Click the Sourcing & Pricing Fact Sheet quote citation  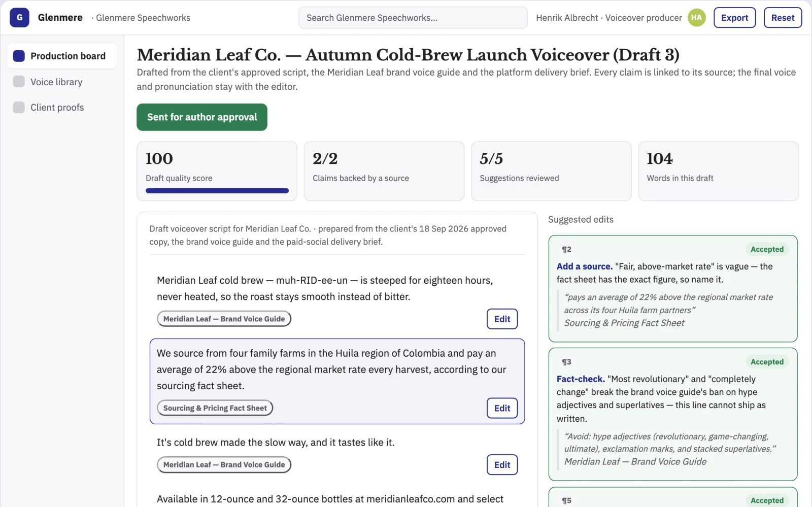[x=624, y=323]
